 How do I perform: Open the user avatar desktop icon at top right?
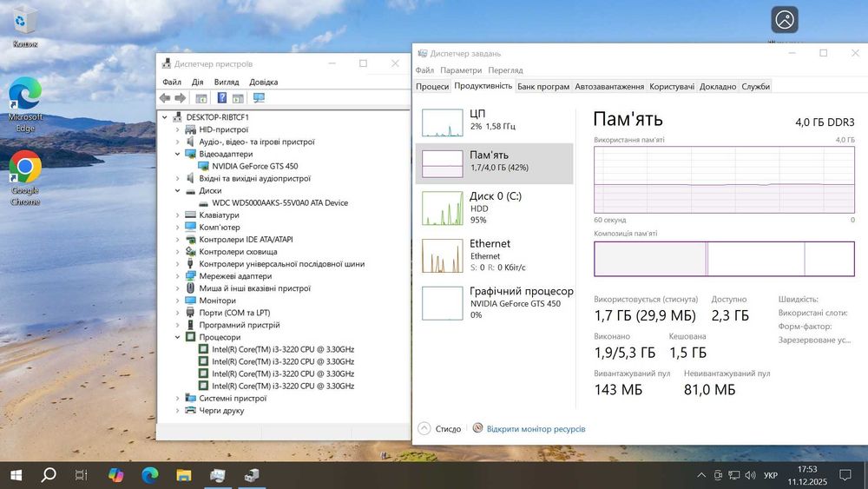pos(785,20)
